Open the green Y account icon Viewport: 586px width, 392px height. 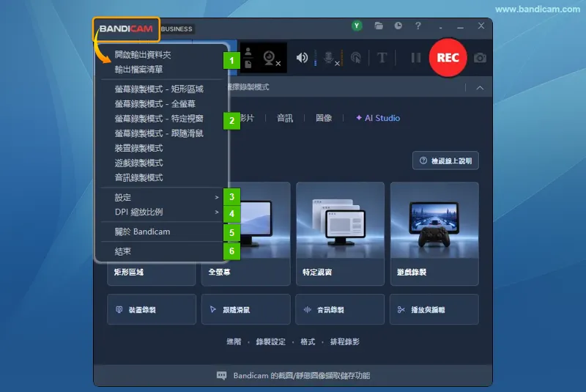357,26
